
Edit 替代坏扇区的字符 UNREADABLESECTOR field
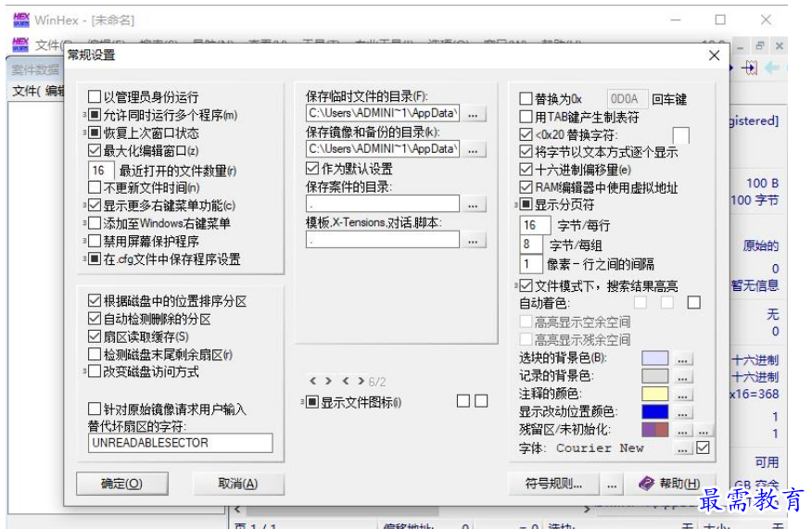tap(180, 443)
